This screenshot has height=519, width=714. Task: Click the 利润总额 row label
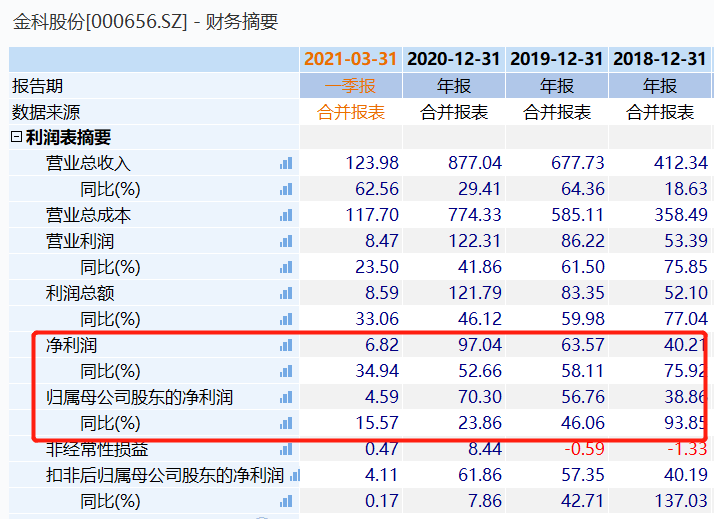[80, 293]
